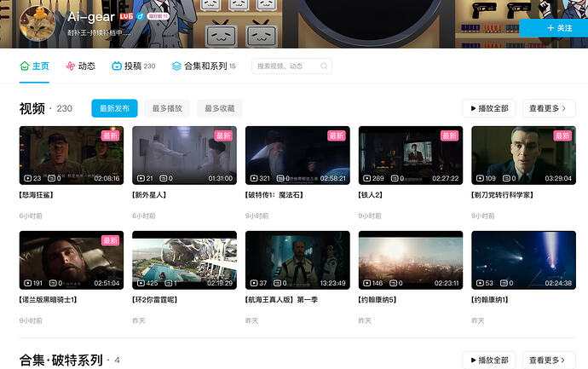Open the 动态 tab
This screenshot has height=369, width=588.
[81, 66]
